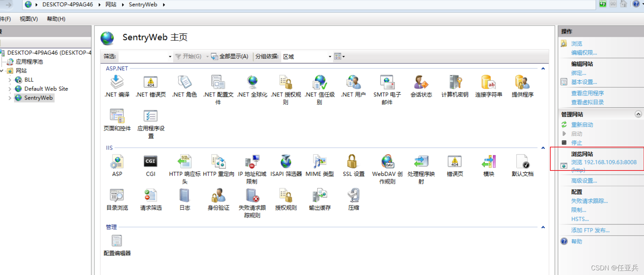The width and height of the screenshot is (644, 275).
Task: Expand the Default Web Site node
Action: pos(10,89)
